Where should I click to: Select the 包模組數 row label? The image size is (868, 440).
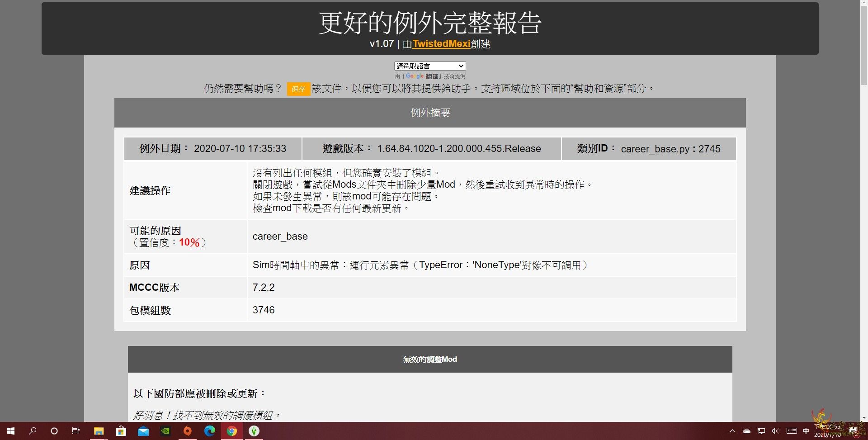click(x=150, y=310)
